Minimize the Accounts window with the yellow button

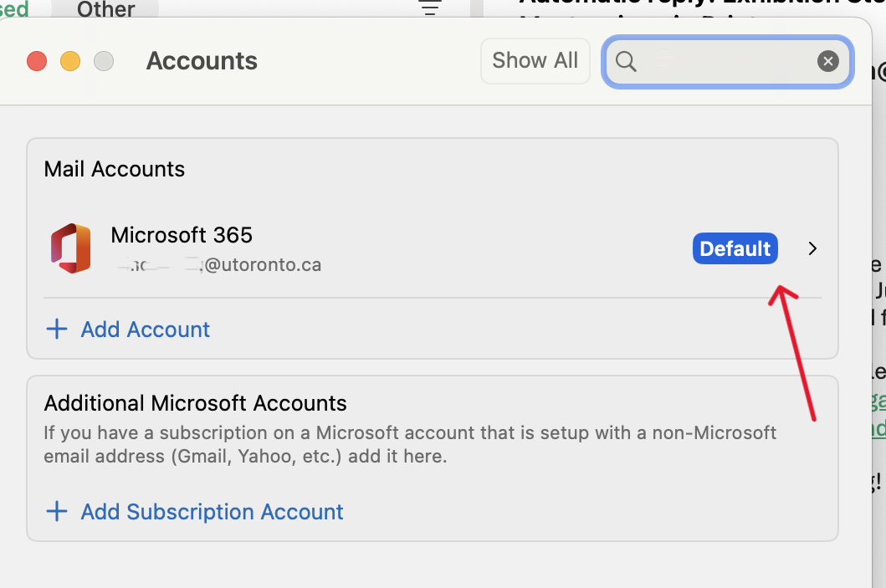click(x=70, y=61)
